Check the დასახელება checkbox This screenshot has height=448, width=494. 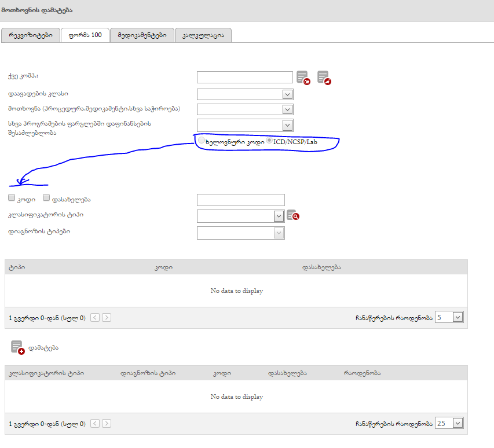[46, 198]
